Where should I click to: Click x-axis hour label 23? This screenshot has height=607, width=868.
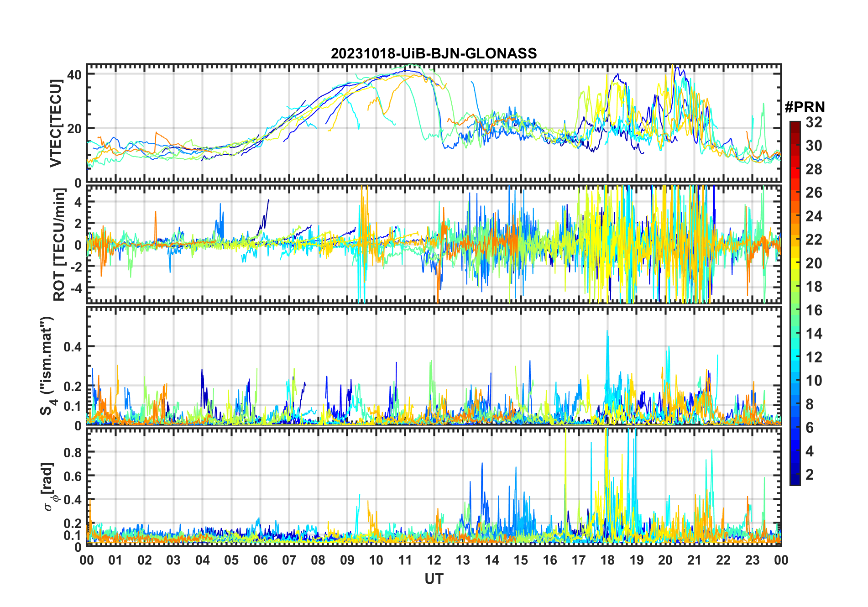click(x=753, y=560)
